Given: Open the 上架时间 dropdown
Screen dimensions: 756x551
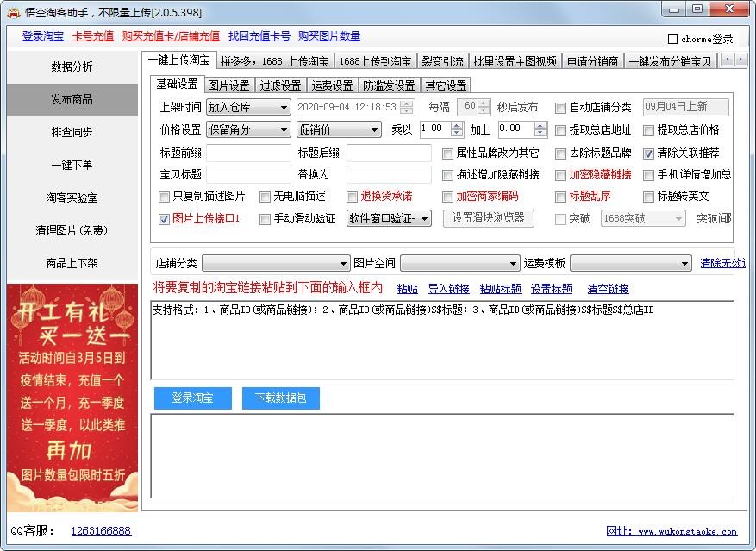Looking at the screenshot, I should click(x=248, y=108).
